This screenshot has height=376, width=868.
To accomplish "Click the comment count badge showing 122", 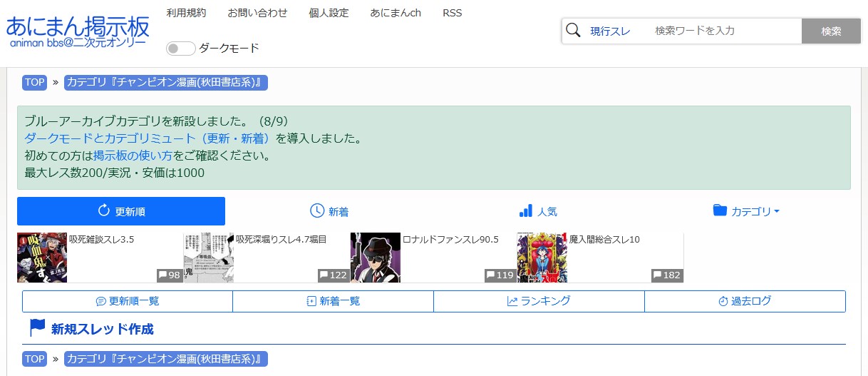I will [x=334, y=275].
